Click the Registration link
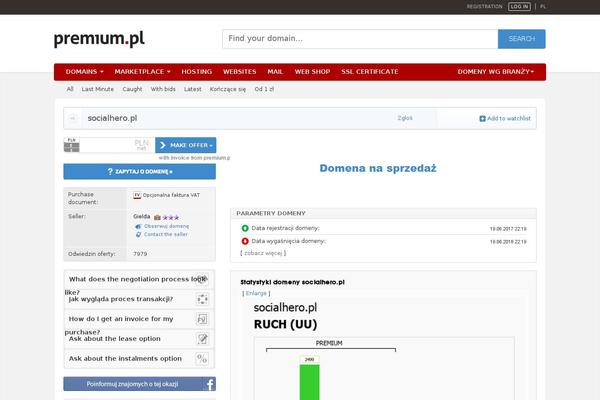 [x=484, y=7]
